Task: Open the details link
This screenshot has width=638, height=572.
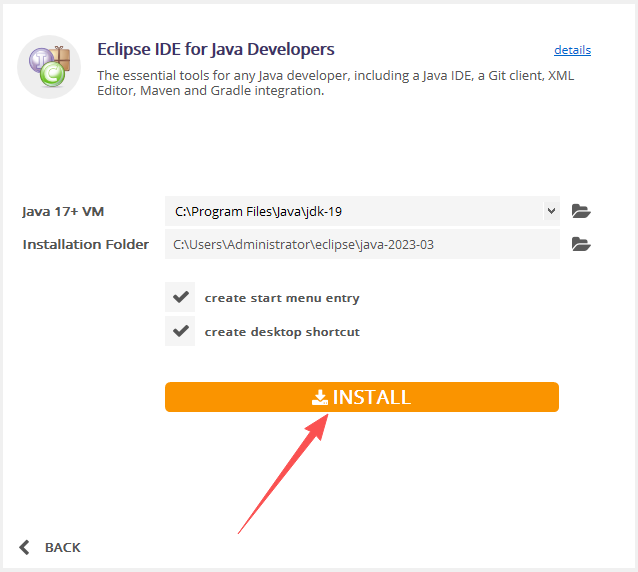Action: [572, 50]
